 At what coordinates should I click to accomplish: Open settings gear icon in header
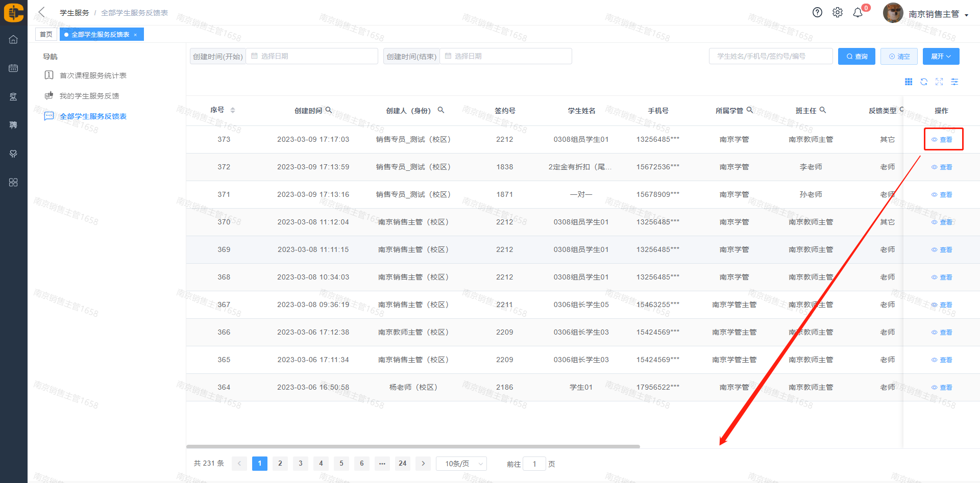tap(838, 13)
